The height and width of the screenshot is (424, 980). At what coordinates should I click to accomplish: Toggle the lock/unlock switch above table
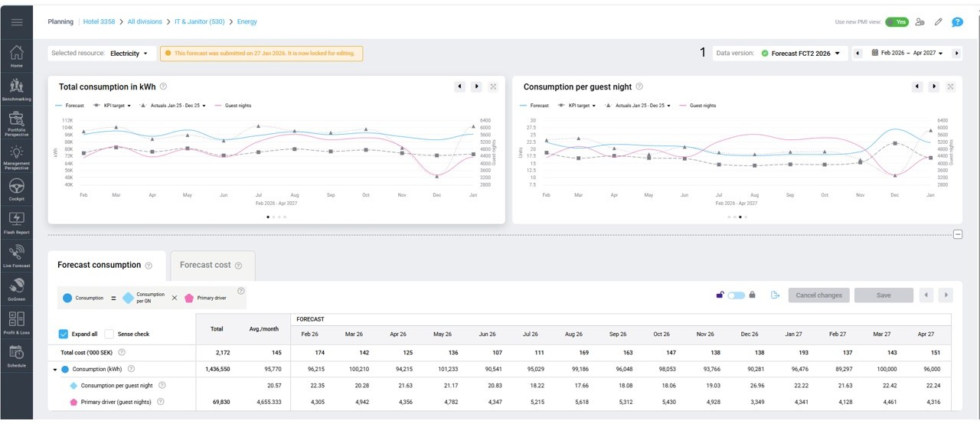(736, 295)
